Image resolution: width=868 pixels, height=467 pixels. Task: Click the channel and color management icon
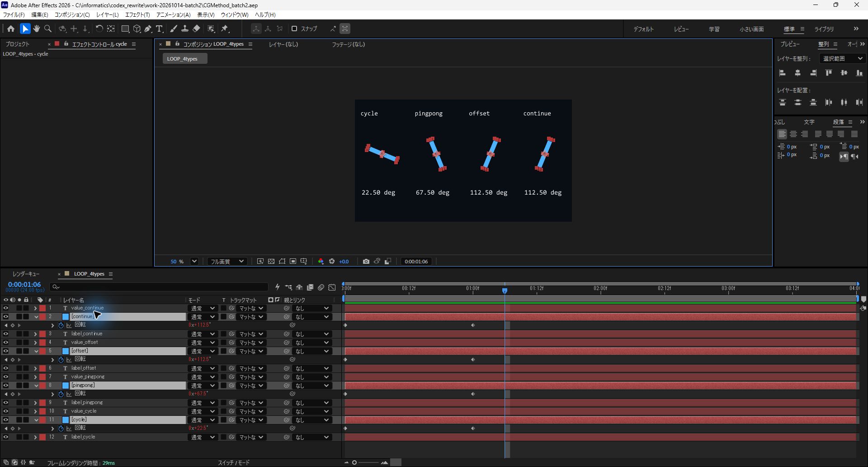coord(321,262)
